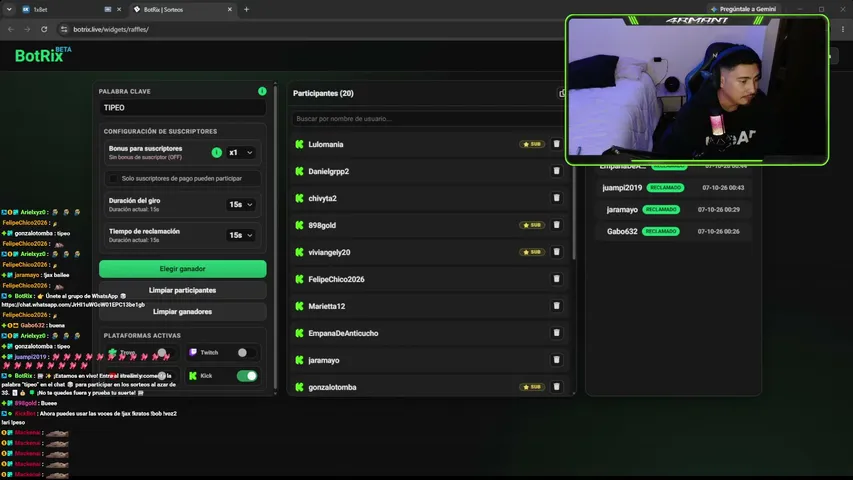
Task: Click timestamp 07-10-26 00:43
Action: pos(723,188)
